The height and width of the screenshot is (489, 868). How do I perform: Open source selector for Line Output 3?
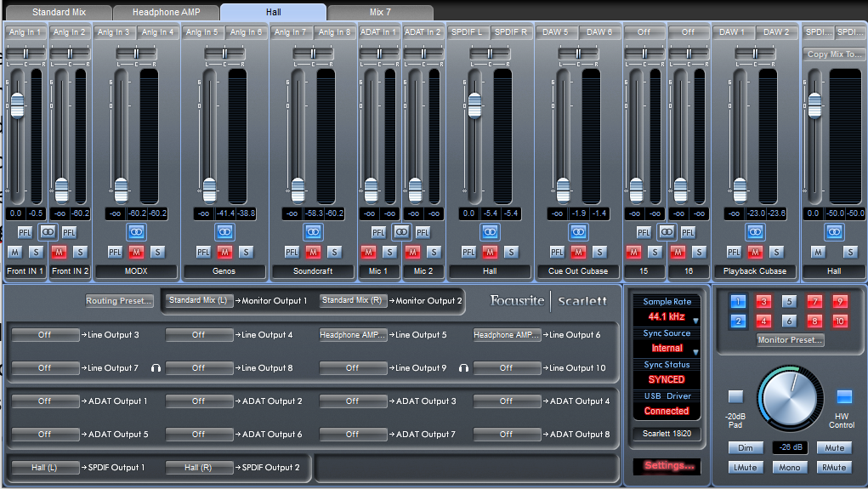click(x=44, y=335)
